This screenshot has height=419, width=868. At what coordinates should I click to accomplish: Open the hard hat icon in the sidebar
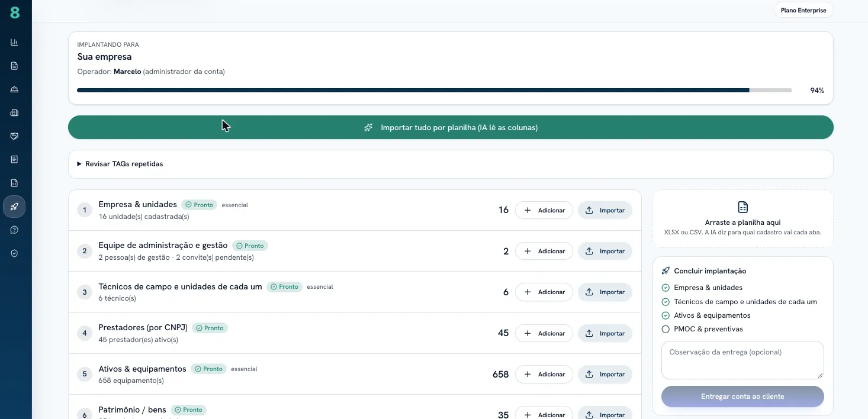[x=14, y=89]
